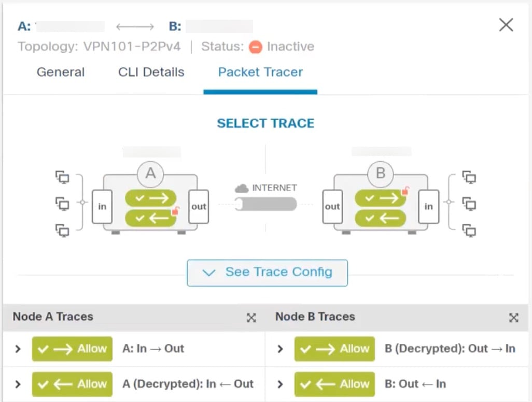Click the See Trace Config button
Image resolution: width=532 pixels, height=402 pixels.
[x=267, y=272]
